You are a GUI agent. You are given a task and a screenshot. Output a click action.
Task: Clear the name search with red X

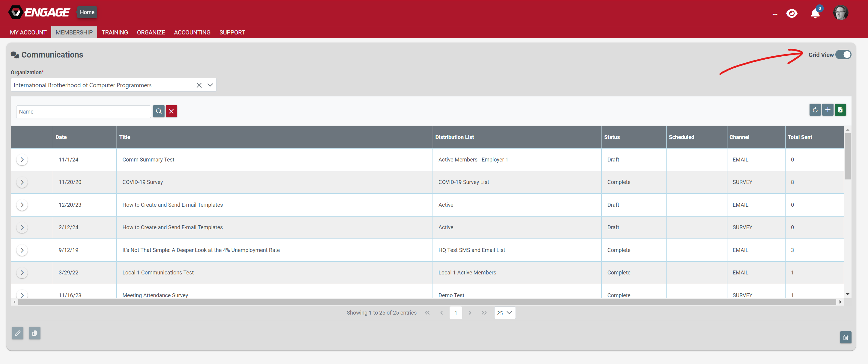[x=171, y=111]
